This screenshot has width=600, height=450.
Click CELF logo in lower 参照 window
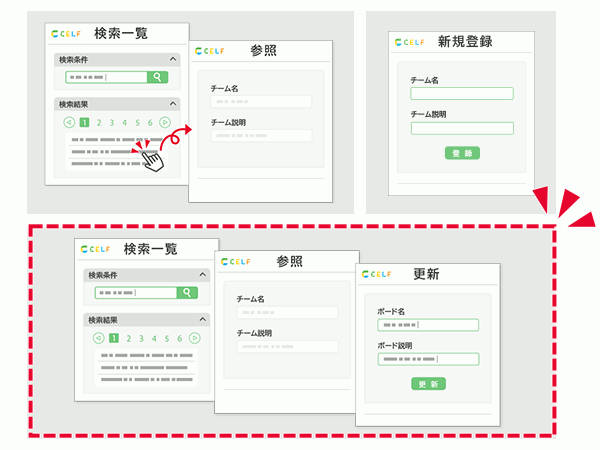click(x=235, y=262)
